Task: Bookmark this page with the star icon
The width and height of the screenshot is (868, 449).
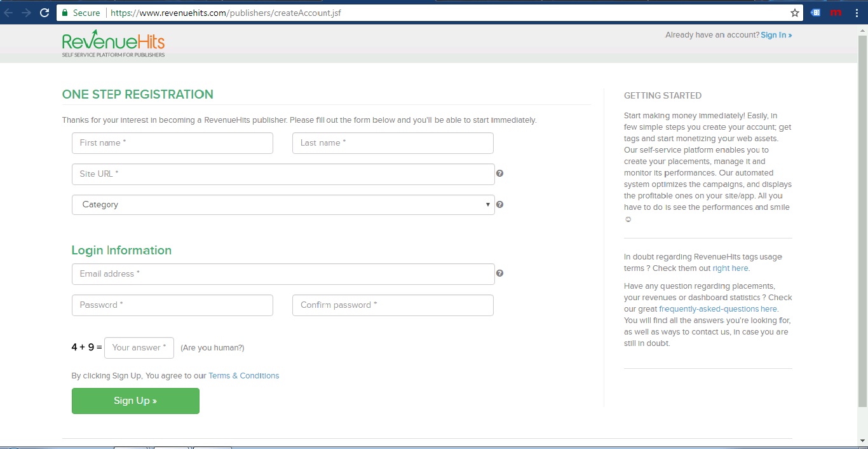Action: (x=795, y=13)
